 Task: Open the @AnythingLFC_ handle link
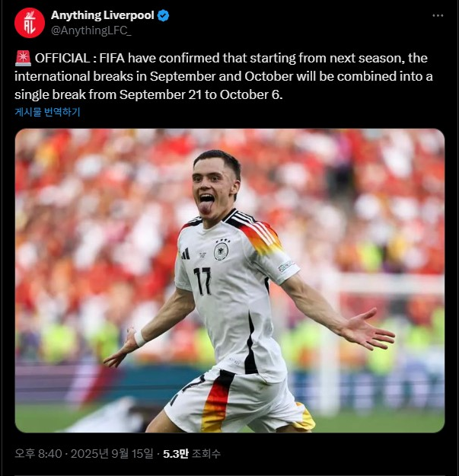tap(91, 30)
